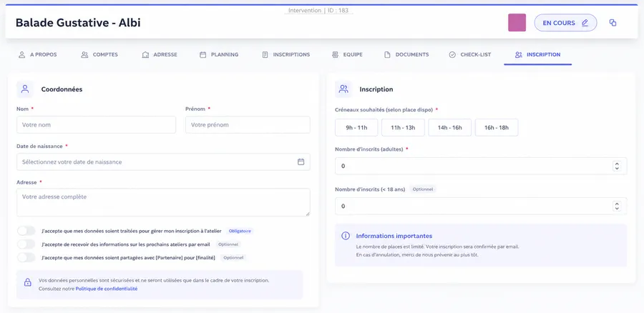Open the Politique de confidentialité link

click(x=107, y=289)
